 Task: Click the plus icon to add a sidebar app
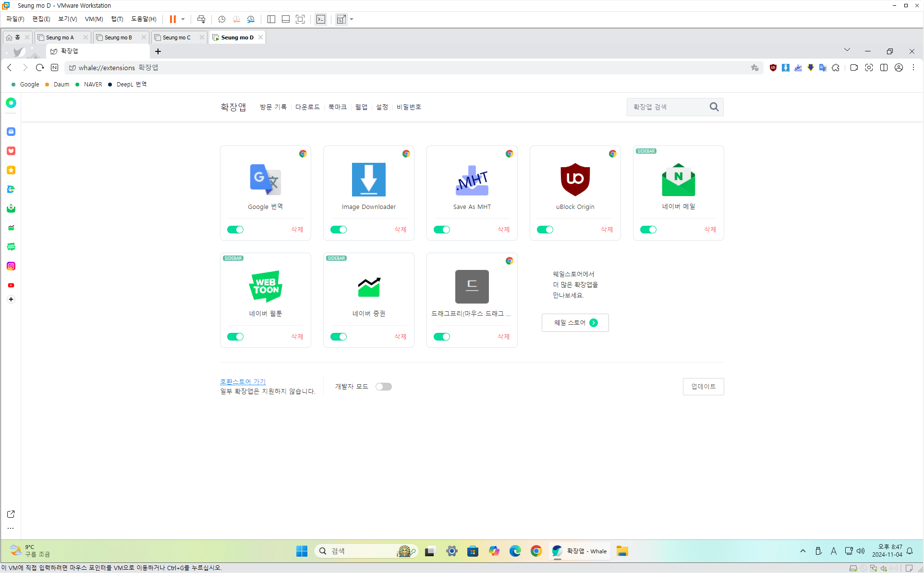point(11,299)
